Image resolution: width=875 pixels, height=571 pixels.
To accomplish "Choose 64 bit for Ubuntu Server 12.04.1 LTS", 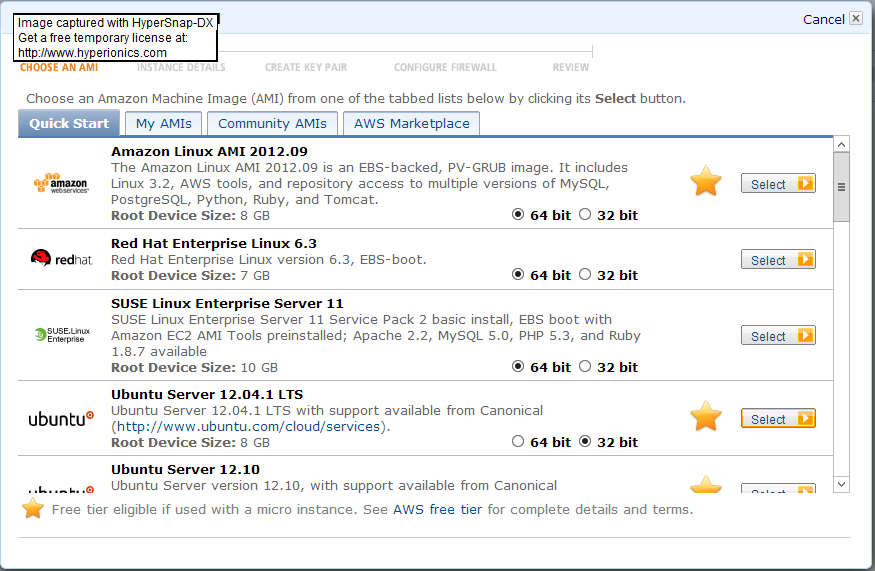I will coord(518,441).
